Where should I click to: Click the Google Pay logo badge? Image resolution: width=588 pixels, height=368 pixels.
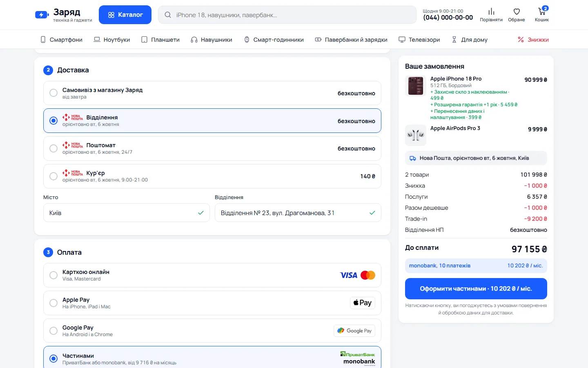pos(354,331)
